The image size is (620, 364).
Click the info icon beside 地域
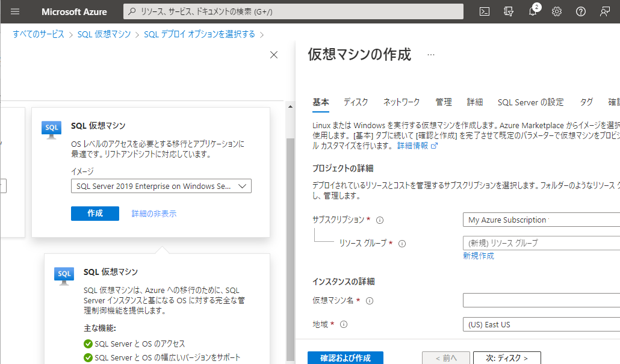pyautogui.click(x=344, y=324)
